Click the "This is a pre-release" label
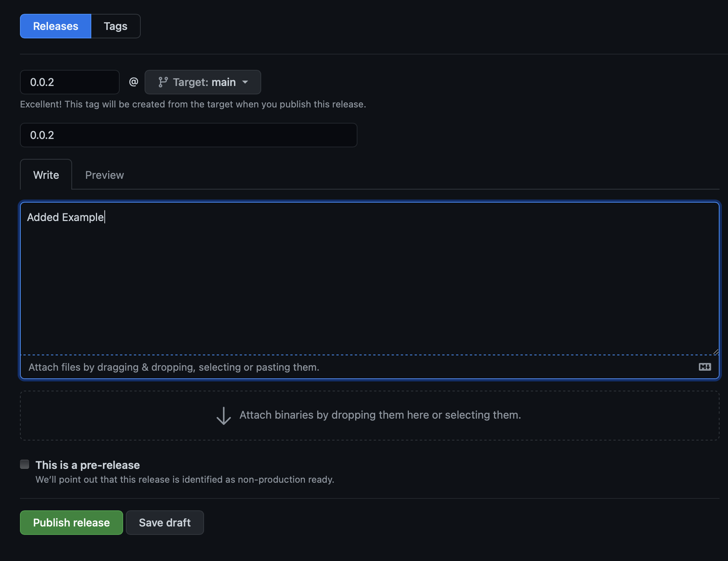Viewport: 728px width, 561px height. [x=87, y=465]
